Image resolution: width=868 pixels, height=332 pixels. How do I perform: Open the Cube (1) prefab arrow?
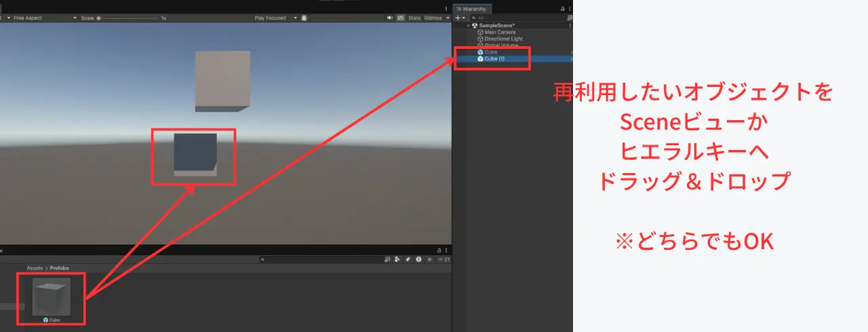click(571, 58)
